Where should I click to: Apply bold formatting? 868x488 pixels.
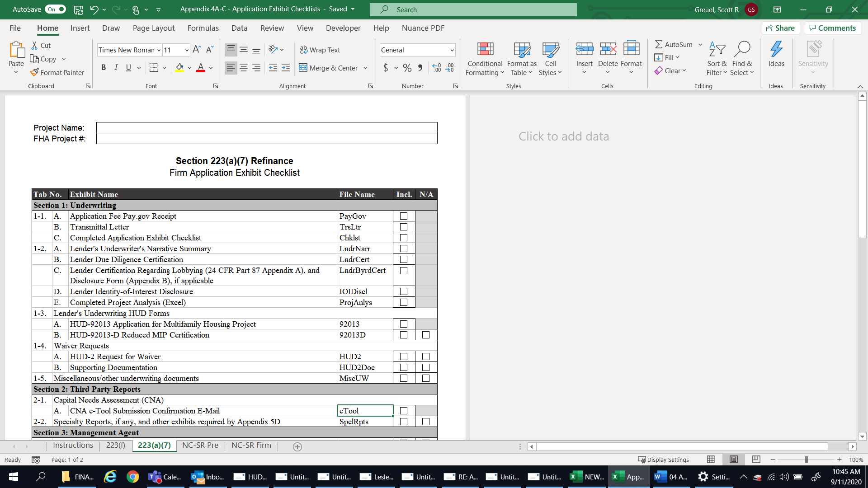(x=104, y=68)
